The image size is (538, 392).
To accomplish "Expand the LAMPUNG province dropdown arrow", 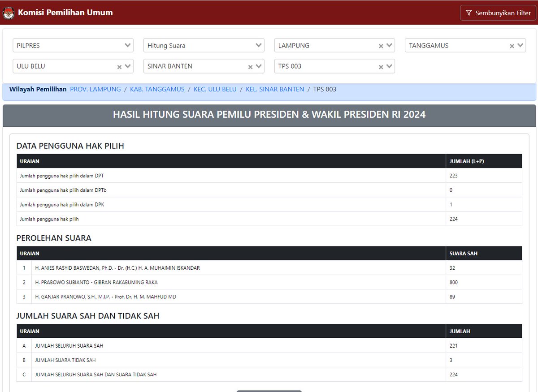I will [x=389, y=45].
